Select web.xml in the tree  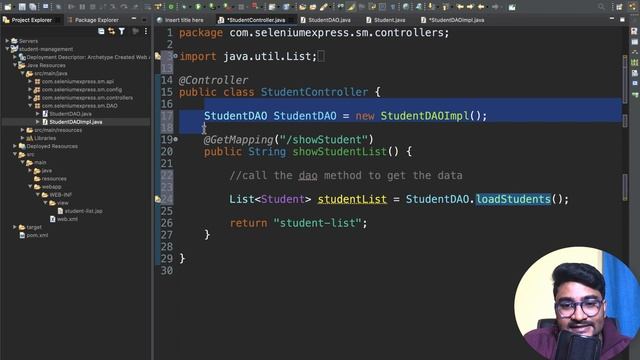67,219
